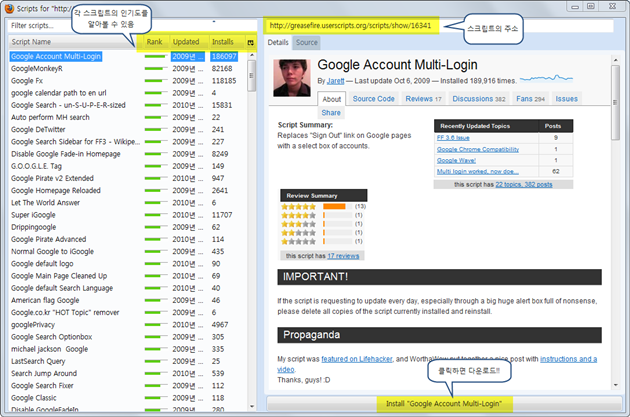Open author Jarett's profile link

click(x=335, y=81)
